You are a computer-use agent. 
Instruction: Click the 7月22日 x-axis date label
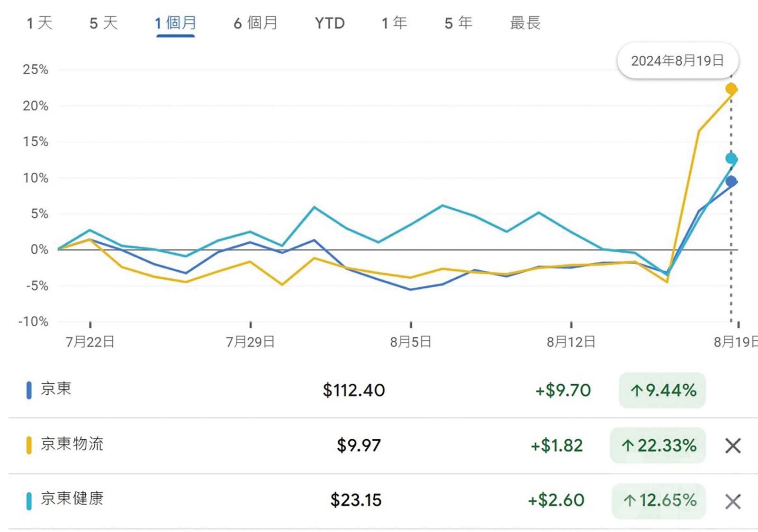(x=90, y=342)
